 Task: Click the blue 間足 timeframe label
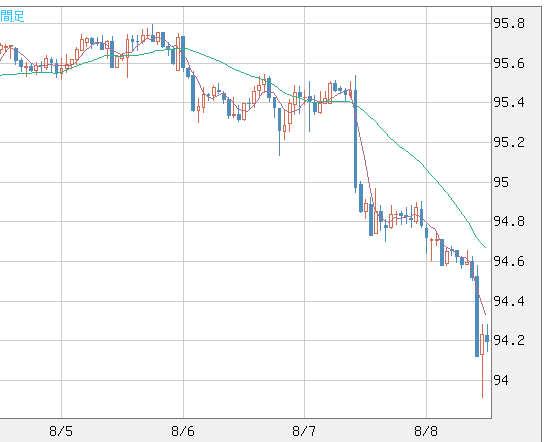pyautogui.click(x=12, y=16)
